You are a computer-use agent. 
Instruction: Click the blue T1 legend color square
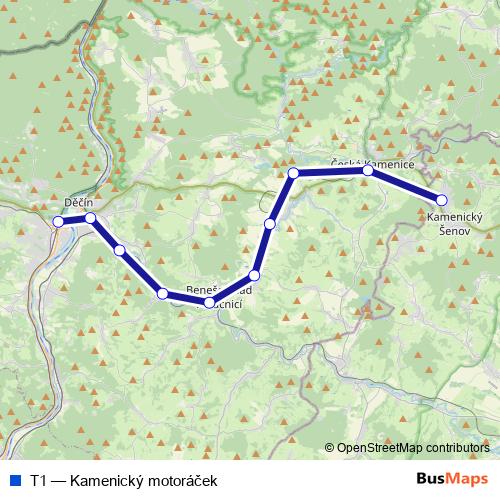click(x=16, y=480)
